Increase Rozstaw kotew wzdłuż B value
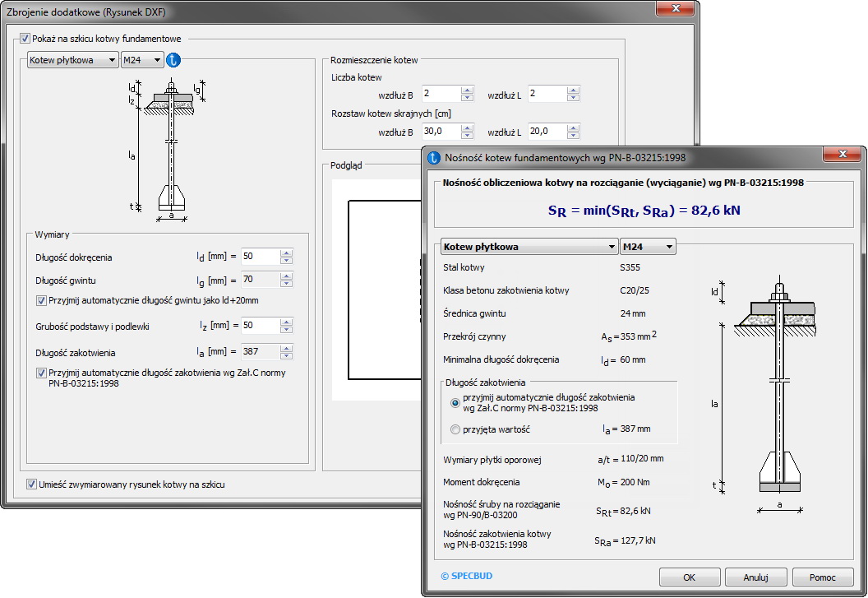Screen dimensions: 868x598 pyautogui.click(x=468, y=127)
